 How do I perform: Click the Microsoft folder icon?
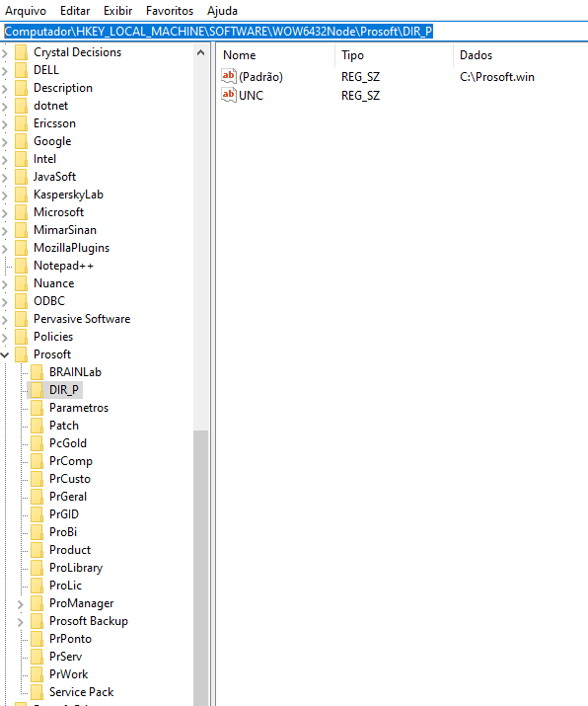tap(21, 212)
